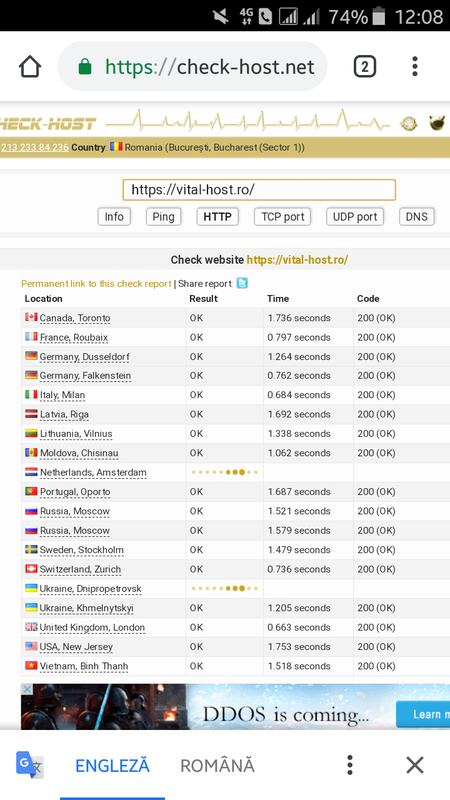Focus the host input with https://vital-host.ro/
Viewport: 450px width, 800px height.
(x=259, y=190)
